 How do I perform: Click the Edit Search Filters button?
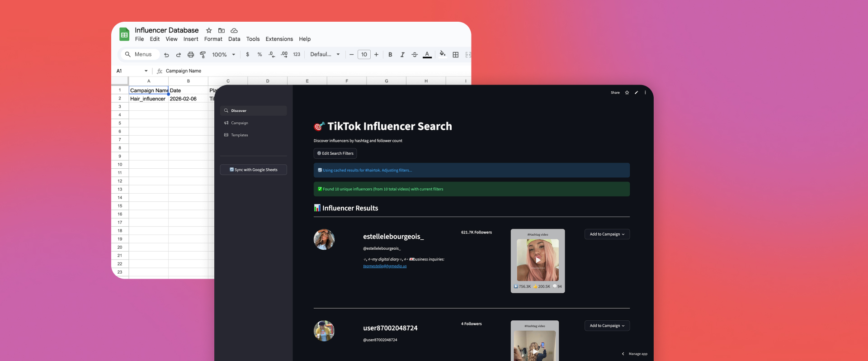[x=335, y=153]
